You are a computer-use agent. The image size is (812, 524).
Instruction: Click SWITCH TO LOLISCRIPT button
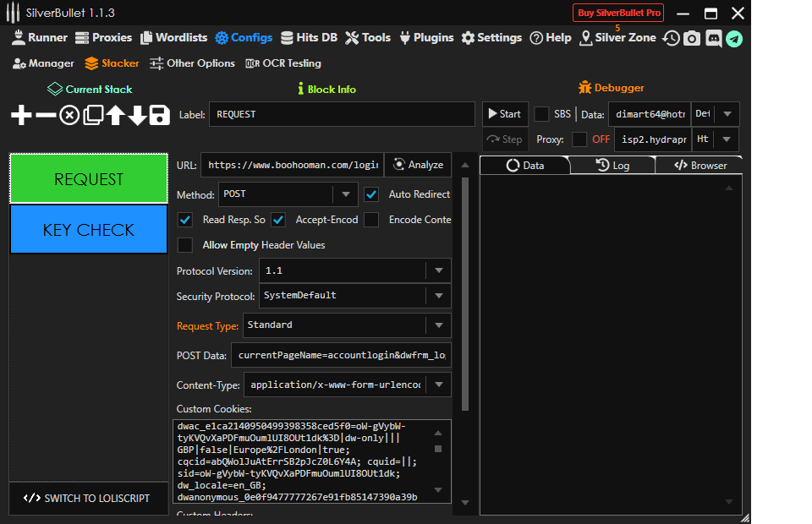click(x=87, y=498)
